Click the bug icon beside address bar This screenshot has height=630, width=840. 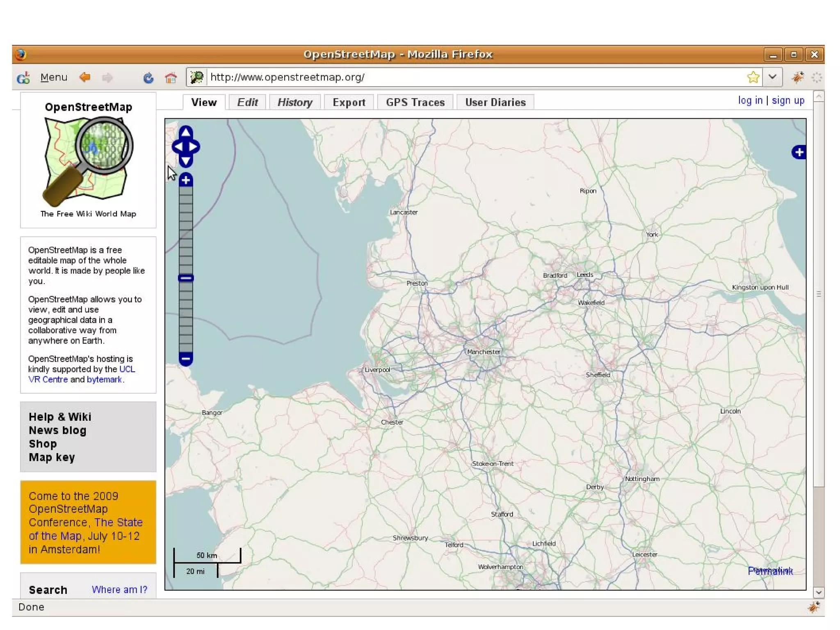(x=797, y=77)
